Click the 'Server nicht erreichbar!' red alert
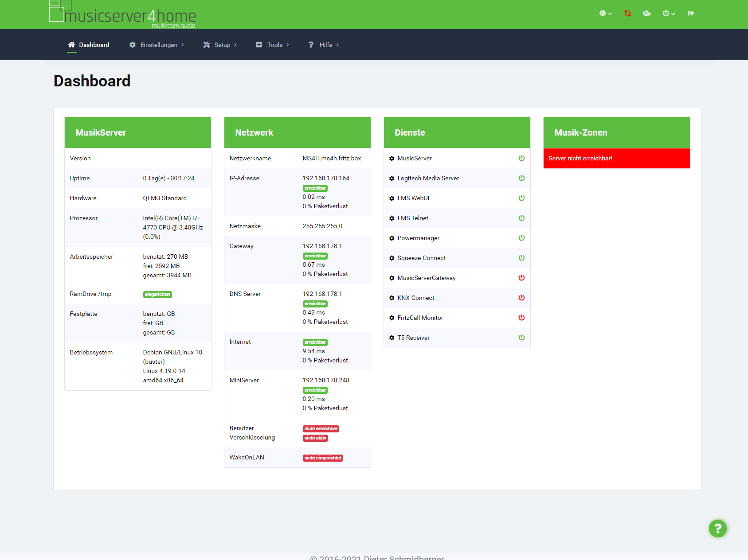The width and height of the screenshot is (748, 560). 617,159
